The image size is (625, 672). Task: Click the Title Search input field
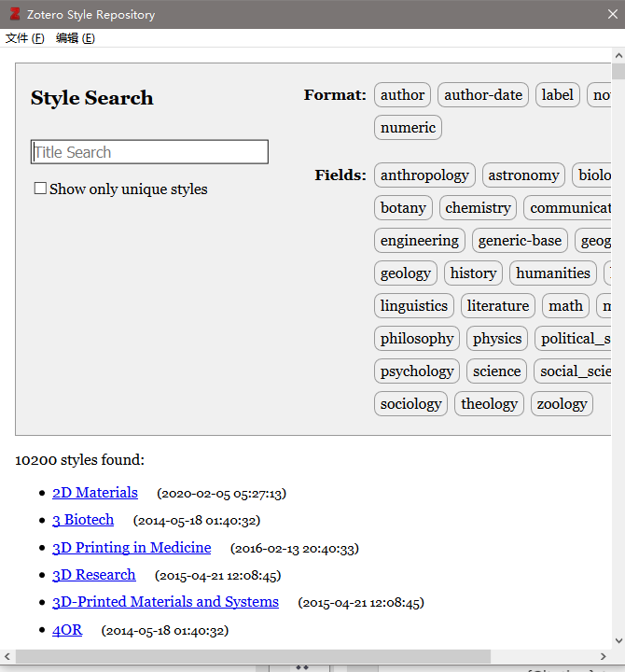(x=149, y=152)
